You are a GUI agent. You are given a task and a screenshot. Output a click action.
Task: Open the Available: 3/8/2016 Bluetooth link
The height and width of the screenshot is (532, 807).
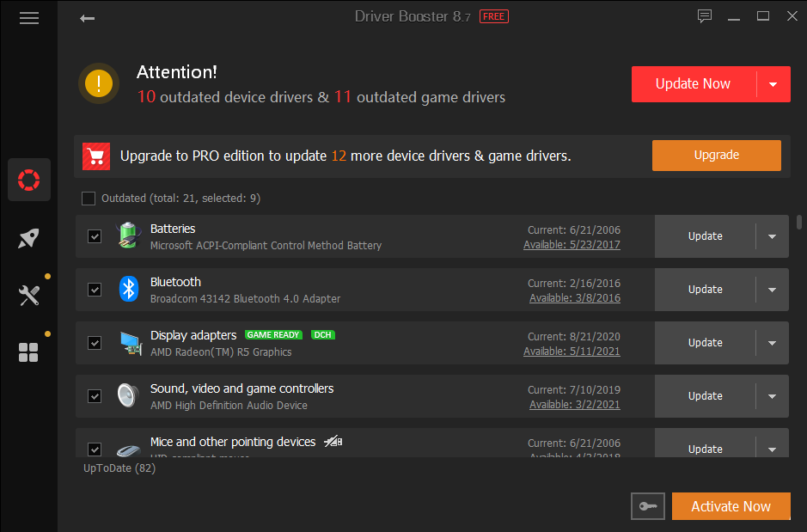(575, 297)
